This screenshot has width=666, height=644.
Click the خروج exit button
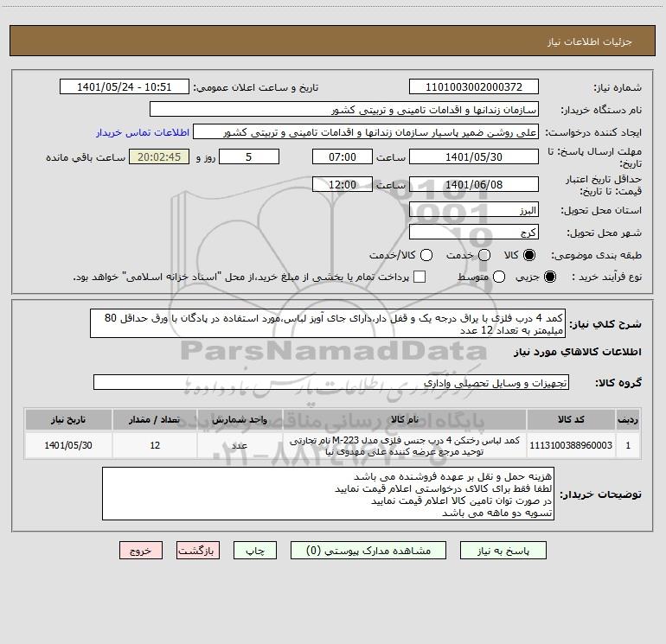click(141, 551)
